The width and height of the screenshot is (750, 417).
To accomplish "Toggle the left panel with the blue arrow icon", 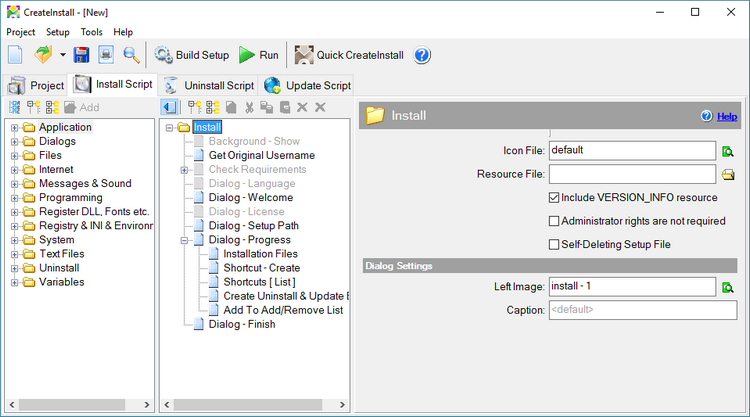I will [170, 107].
